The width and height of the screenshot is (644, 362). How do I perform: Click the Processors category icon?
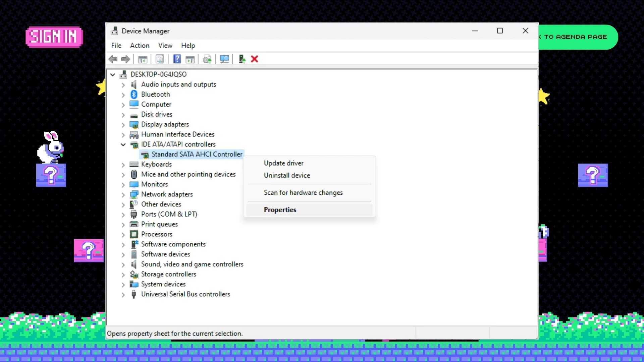[134, 234]
